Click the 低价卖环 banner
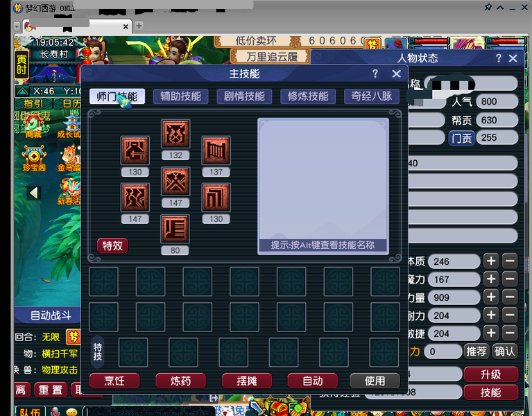 [257, 41]
